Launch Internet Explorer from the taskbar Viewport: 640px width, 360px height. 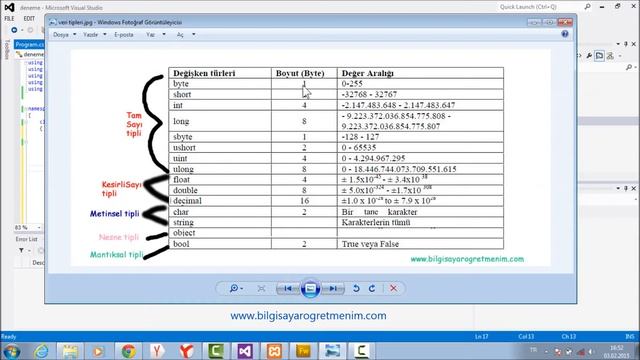pos(41,351)
